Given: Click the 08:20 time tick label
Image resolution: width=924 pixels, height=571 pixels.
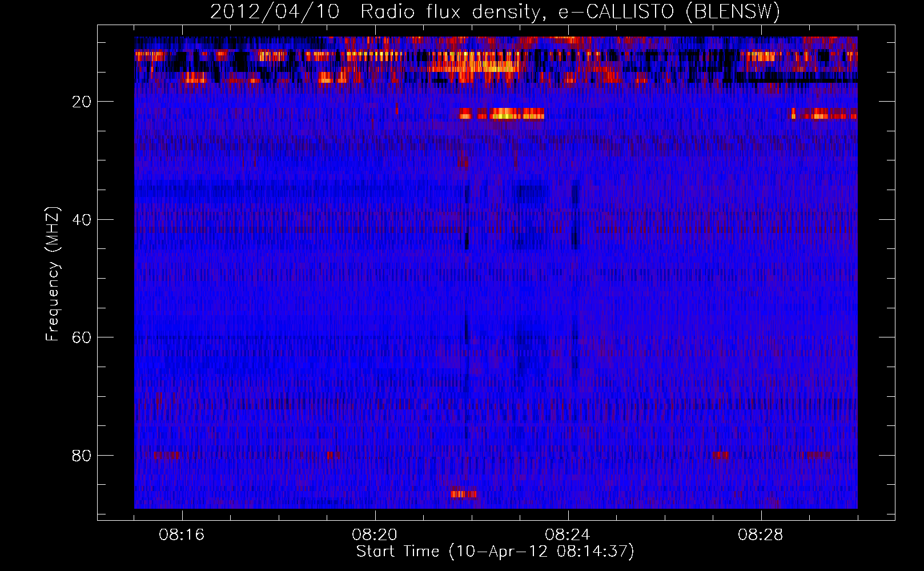Looking at the screenshot, I should [x=375, y=535].
